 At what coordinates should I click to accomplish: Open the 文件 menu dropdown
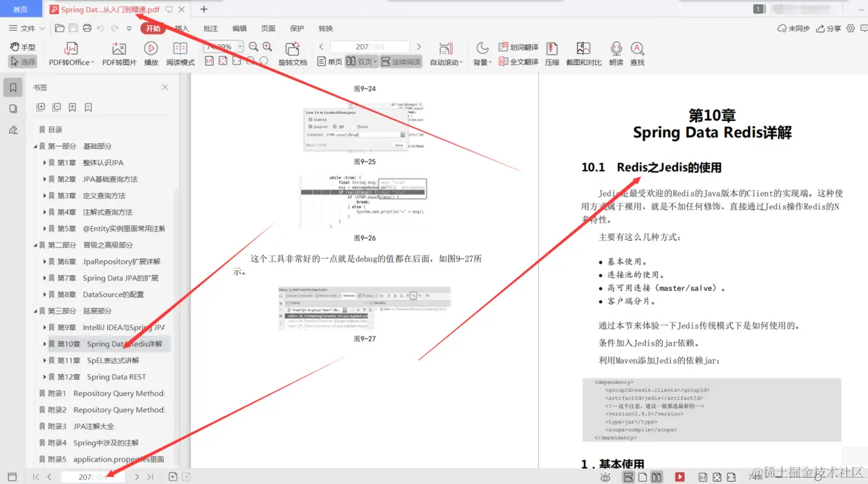(x=27, y=29)
